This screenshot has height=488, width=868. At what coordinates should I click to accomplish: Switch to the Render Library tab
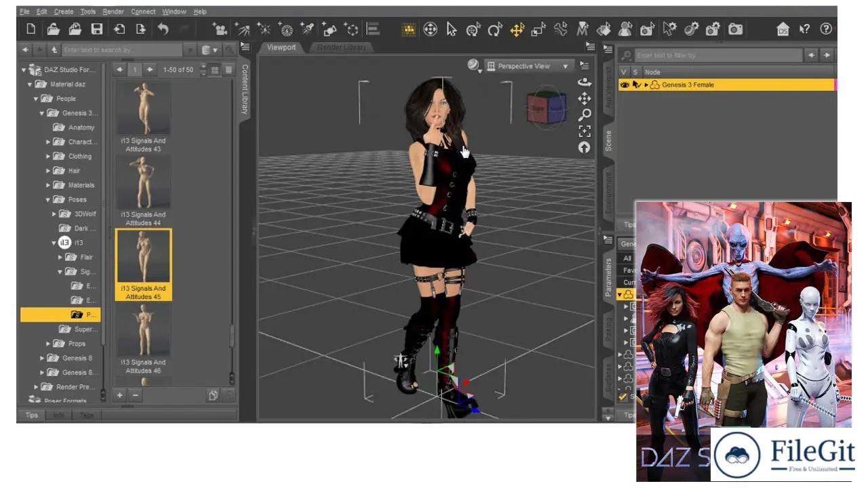coord(342,47)
